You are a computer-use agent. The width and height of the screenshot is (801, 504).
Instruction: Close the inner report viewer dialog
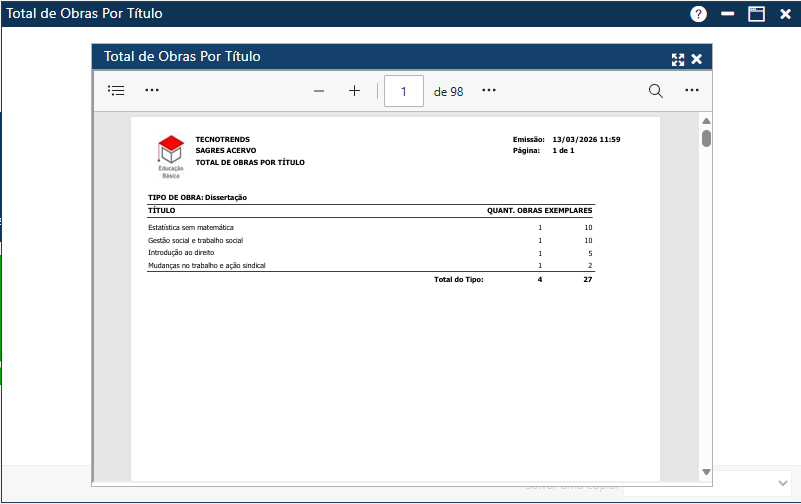(x=697, y=59)
